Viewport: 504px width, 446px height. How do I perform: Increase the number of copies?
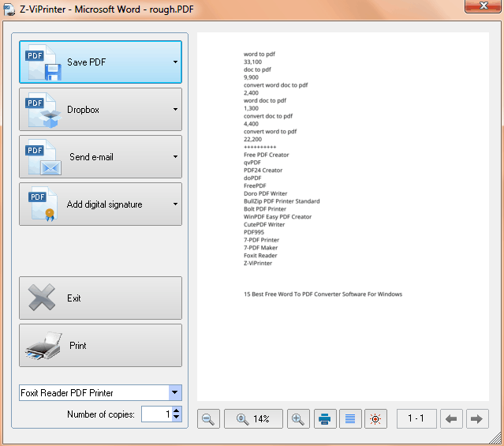[x=177, y=410]
